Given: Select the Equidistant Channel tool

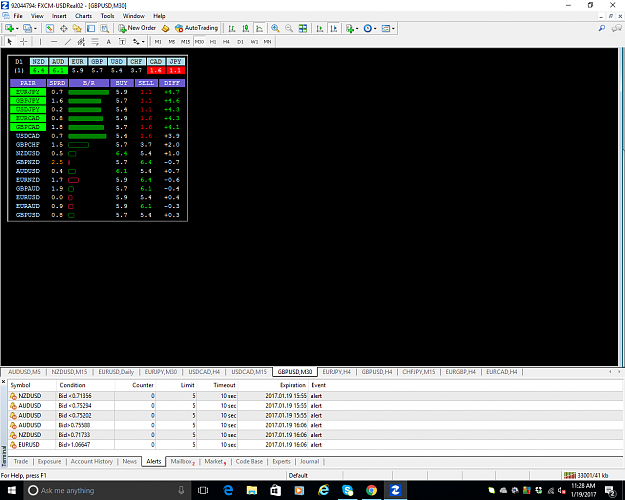Looking at the screenshot, I should [81, 41].
